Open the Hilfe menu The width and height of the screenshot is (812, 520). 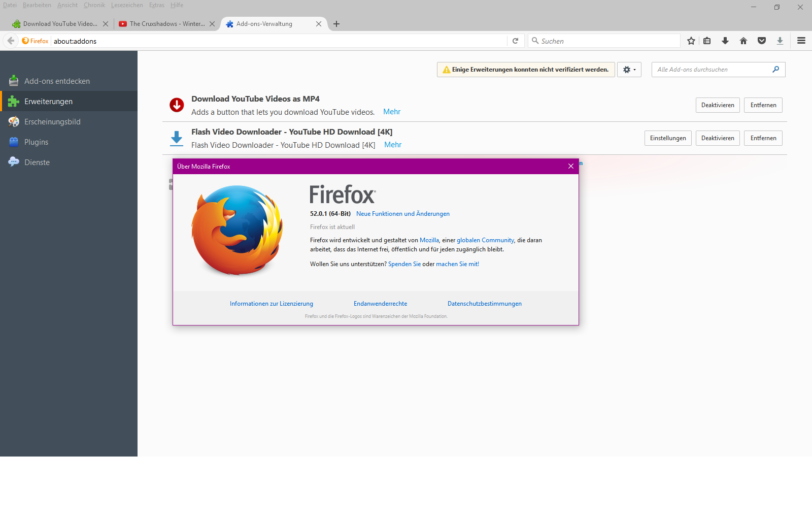pyautogui.click(x=177, y=5)
